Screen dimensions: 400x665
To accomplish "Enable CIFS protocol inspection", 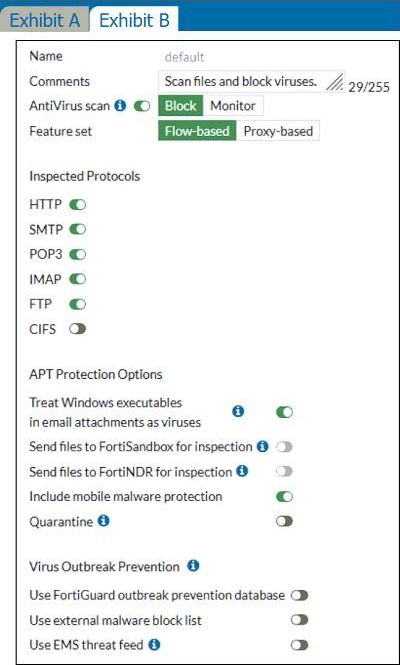I will [78, 329].
